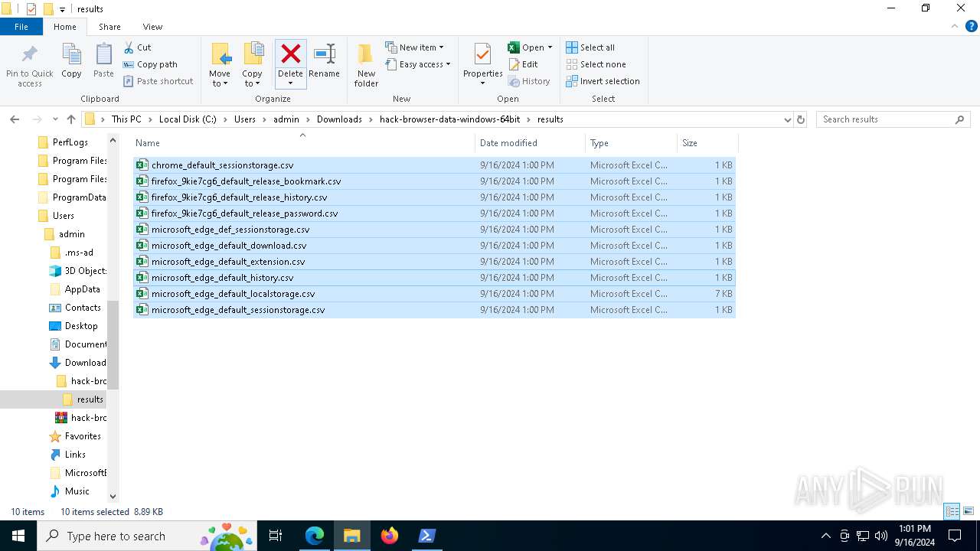This screenshot has width=980, height=551.
Task: Open the Customize Quick Access Toolbar arrow
Action: tap(63, 9)
